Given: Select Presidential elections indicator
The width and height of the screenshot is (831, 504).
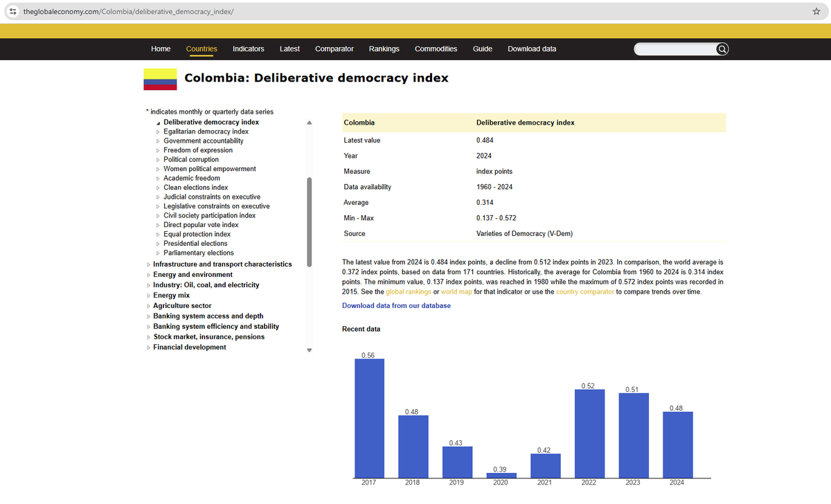Looking at the screenshot, I should coord(195,244).
